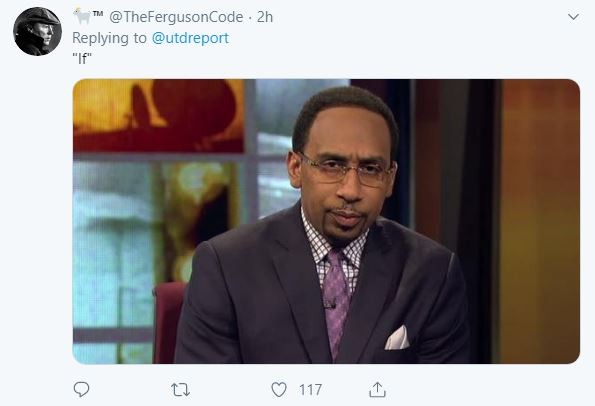Visit the @utdreport mention link
The width and height of the screenshot is (595, 406).
[x=190, y=38]
